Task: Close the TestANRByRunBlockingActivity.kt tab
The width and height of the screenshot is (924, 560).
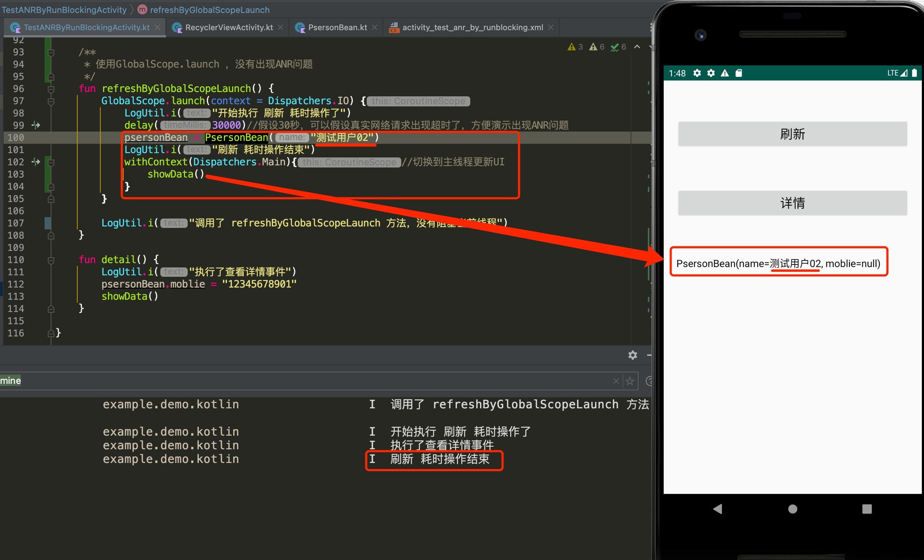Action: tap(157, 27)
